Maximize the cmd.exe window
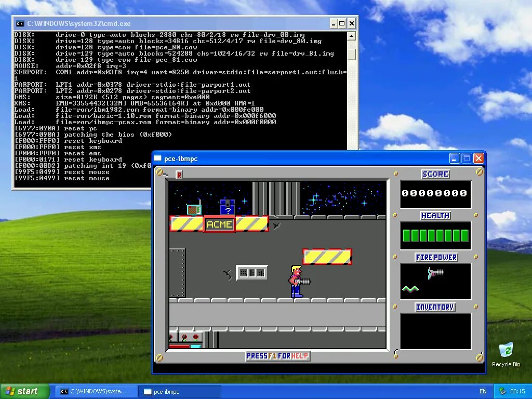 tap(342, 23)
